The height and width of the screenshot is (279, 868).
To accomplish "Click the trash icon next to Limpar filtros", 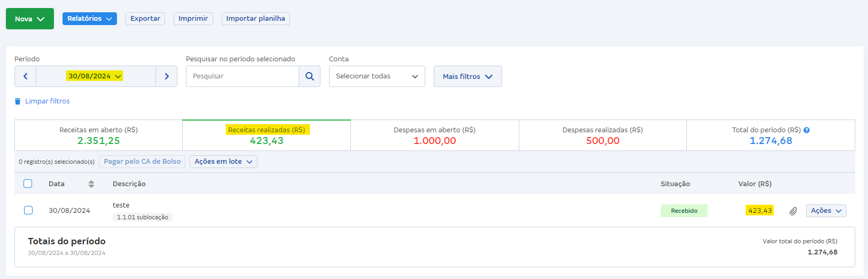I will (x=18, y=101).
